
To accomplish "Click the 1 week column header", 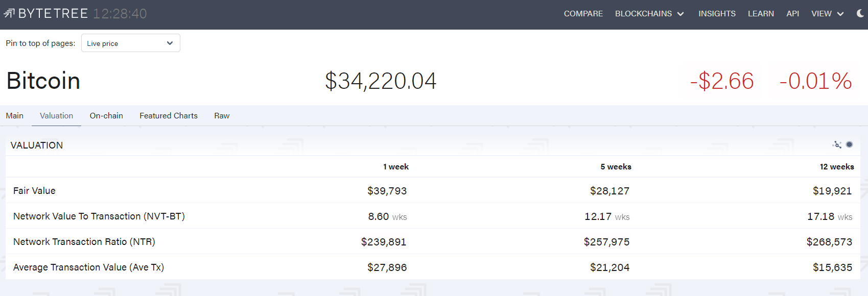I will click(x=396, y=167).
